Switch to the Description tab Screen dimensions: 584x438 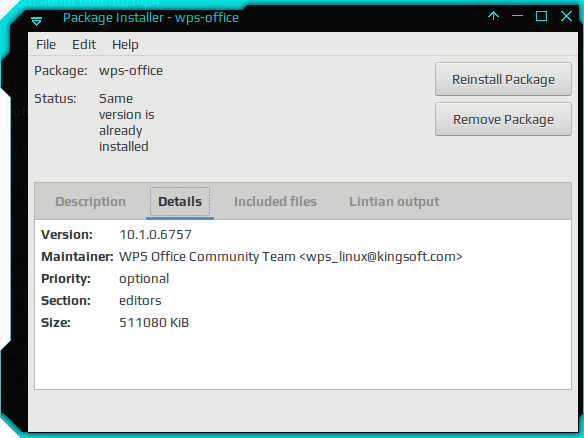91,201
